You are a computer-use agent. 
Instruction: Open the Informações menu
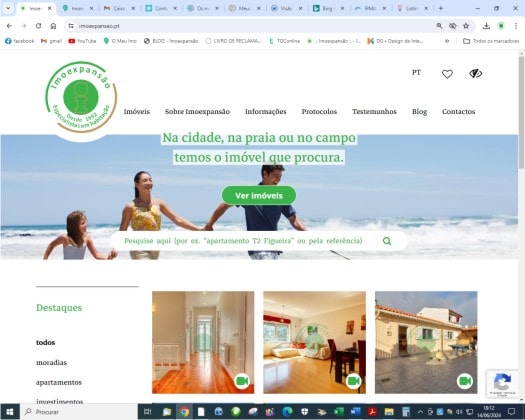(x=266, y=112)
